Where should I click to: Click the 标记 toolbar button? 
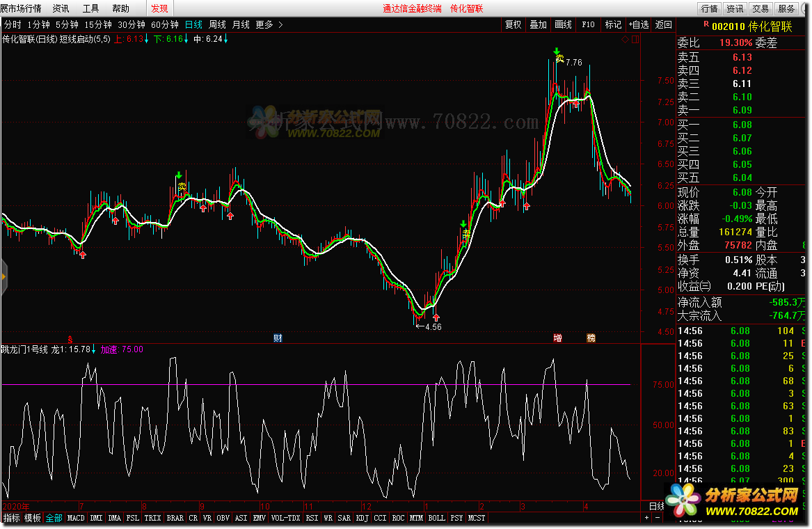point(613,24)
